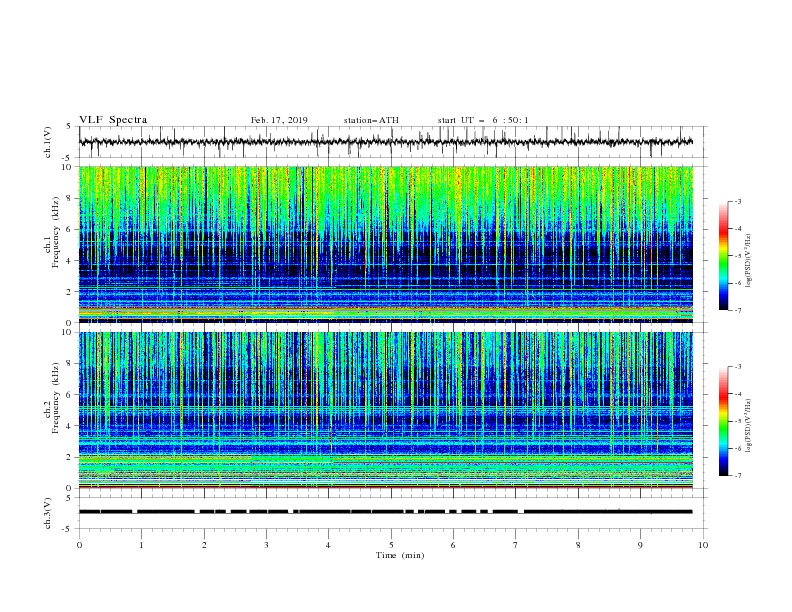Click the "ch.3(V)" axis label

[48, 513]
